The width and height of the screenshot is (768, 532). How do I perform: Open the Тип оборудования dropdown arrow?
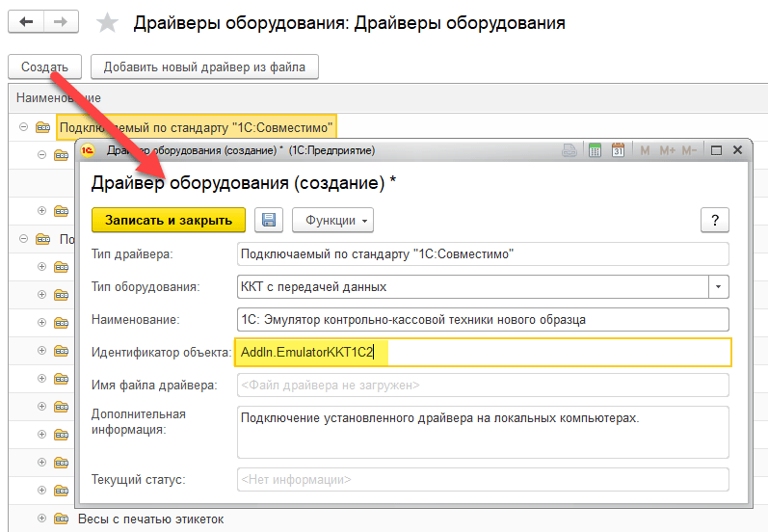[719, 286]
